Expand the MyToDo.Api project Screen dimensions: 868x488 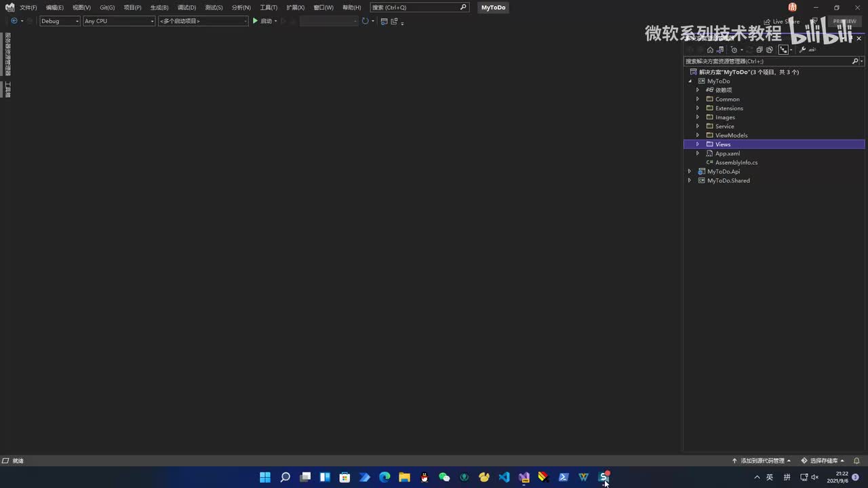coord(690,171)
